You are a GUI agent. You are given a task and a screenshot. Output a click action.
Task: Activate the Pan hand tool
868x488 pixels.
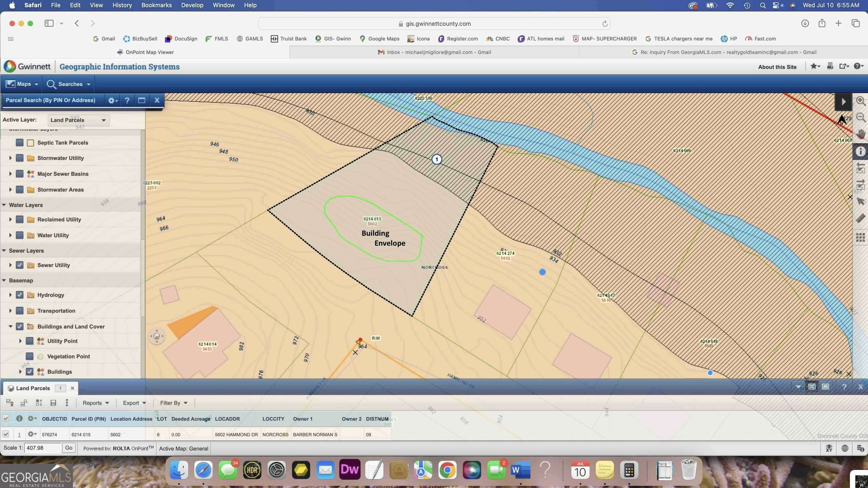point(860,134)
